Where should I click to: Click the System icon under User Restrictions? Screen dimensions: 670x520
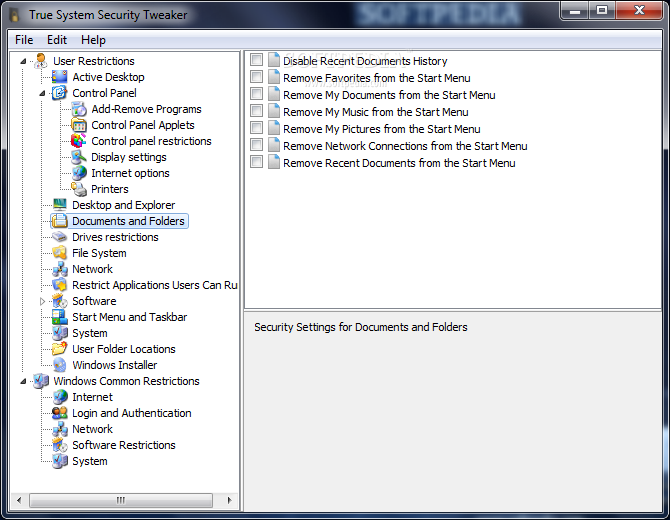click(59, 333)
